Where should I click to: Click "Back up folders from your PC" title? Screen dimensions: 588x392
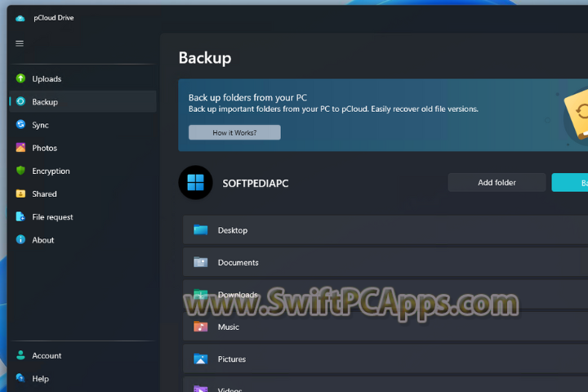click(x=247, y=98)
